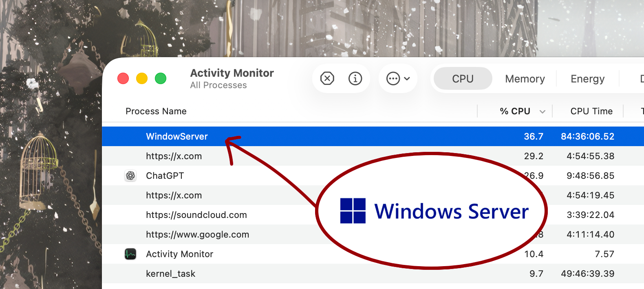This screenshot has width=644, height=289.
Task: Sort by the Process Name column header
Action: point(156,111)
